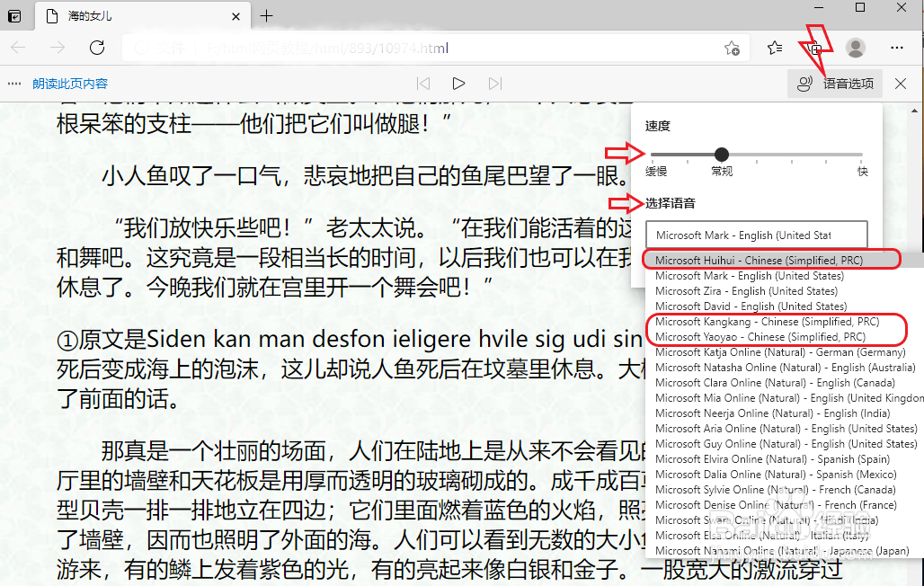Set reading speed to 快 end of slider
The image size is (924, 586).
[x=862, y=155]
